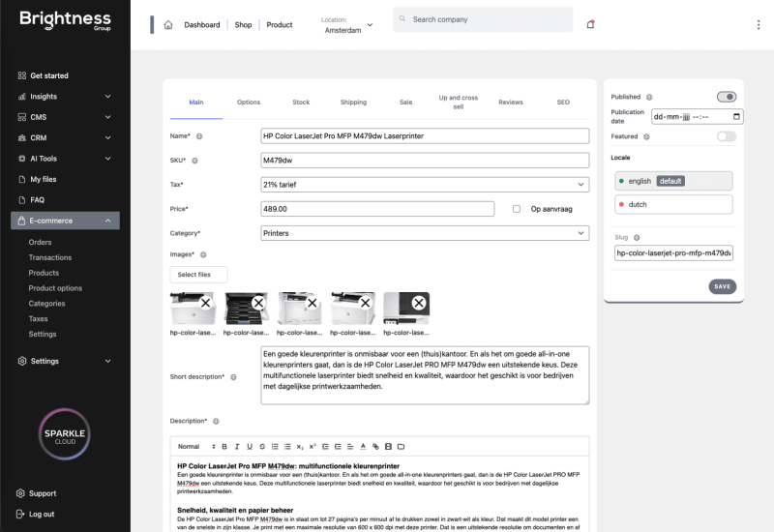Open Orders in the sidebar
774x532 pixels.
[40, 243]
